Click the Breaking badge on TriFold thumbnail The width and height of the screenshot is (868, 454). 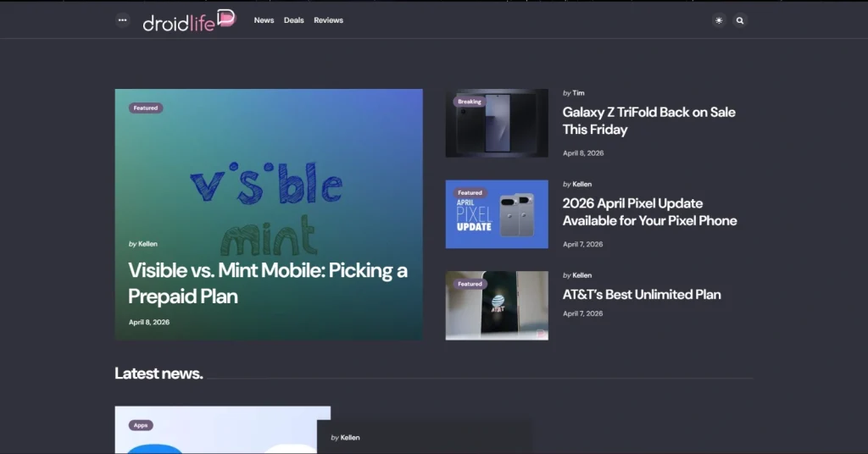point(470,102)
